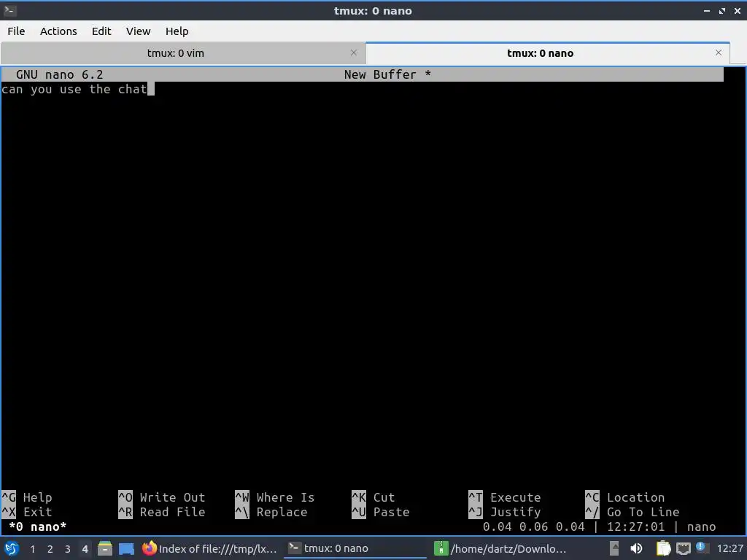Open the Actions menu
Screen dimensions: 747x560
click(58, 31)
